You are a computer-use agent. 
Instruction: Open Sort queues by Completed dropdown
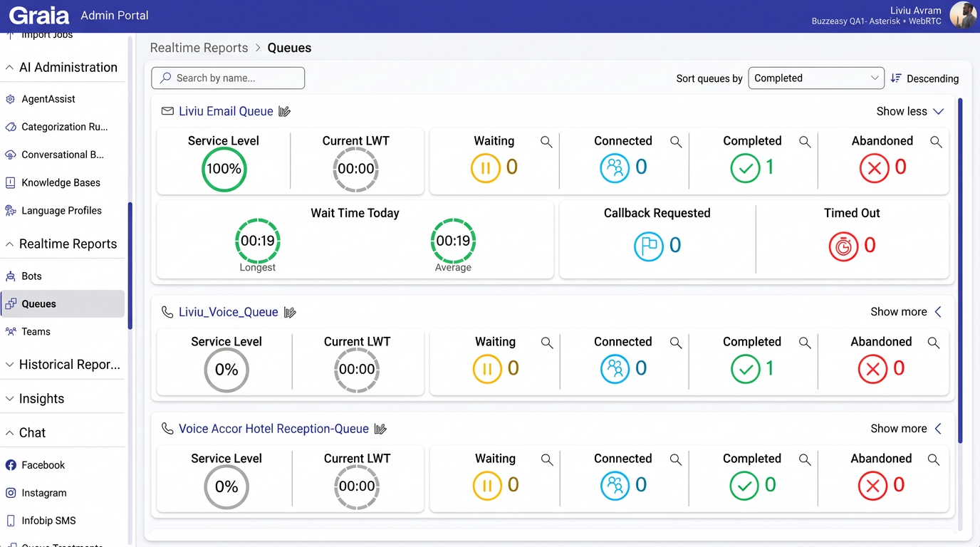[816, 78]
